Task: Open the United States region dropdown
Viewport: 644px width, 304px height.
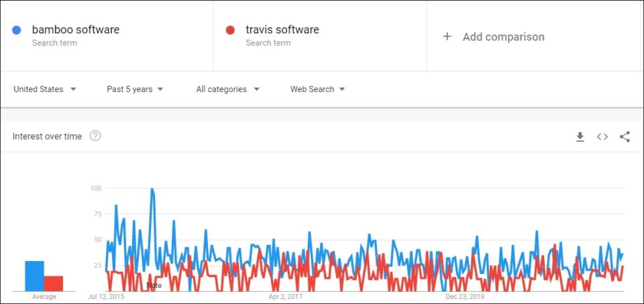Action: tap(45, 89)
